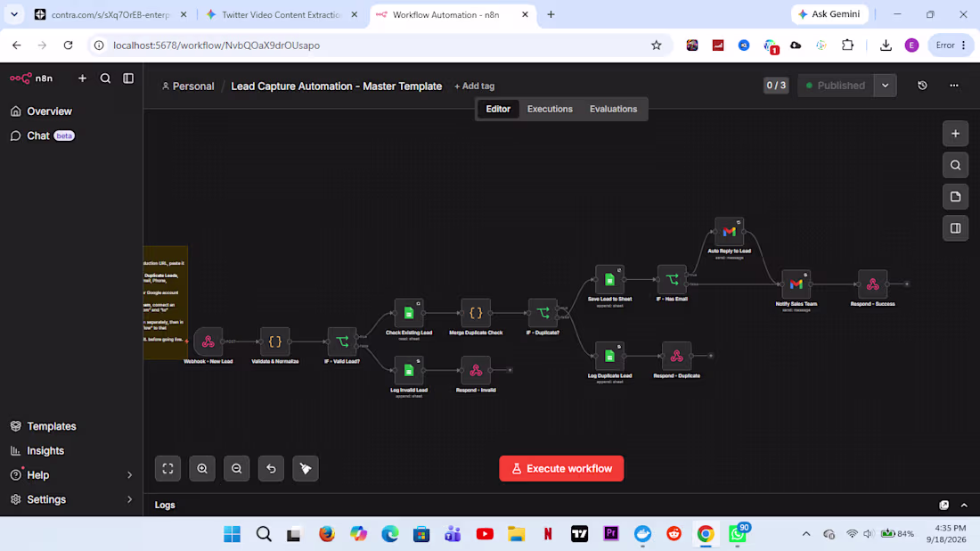Select the Check Existing Lead sheet node
This screenshot has width=980, height=551.
409,313
